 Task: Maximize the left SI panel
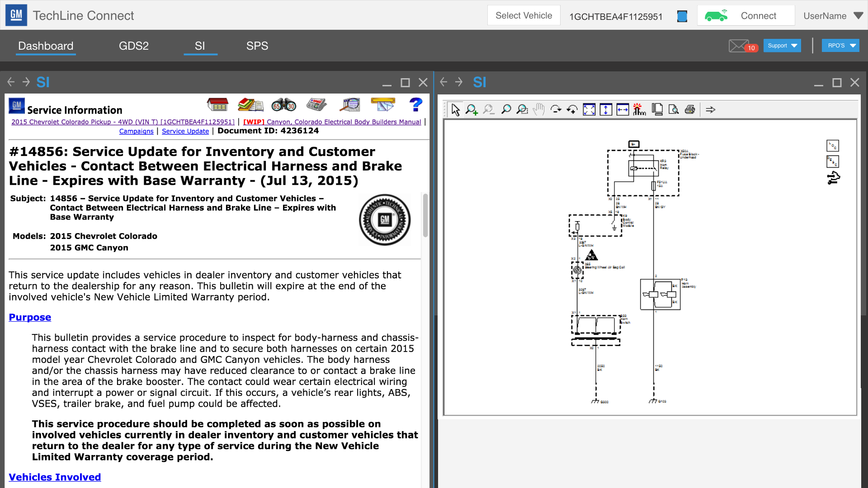tap(405, 83)
